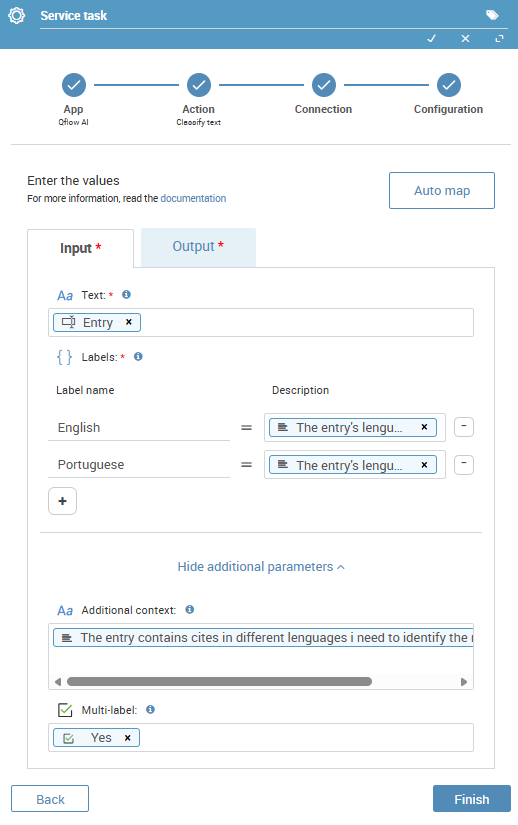Open the Labels info icon
The width and height of the screenshot is (518, 825).
point(138,357)
